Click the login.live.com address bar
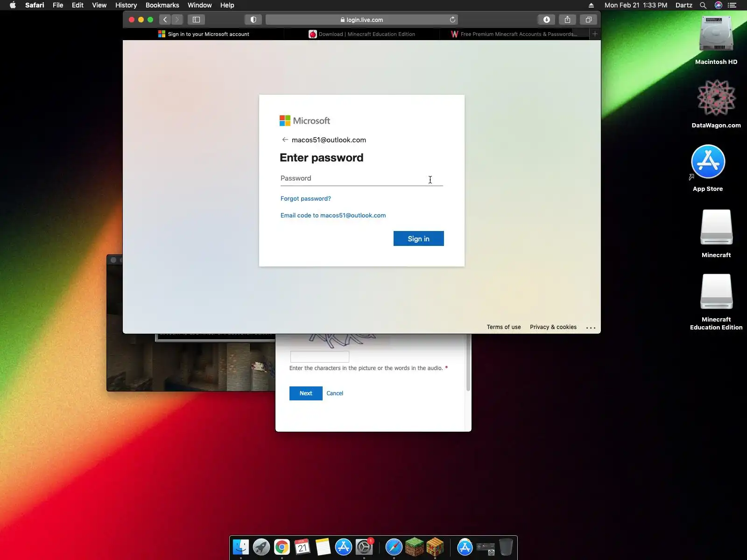This screenshot has height=560, width=747. (362, 20)
